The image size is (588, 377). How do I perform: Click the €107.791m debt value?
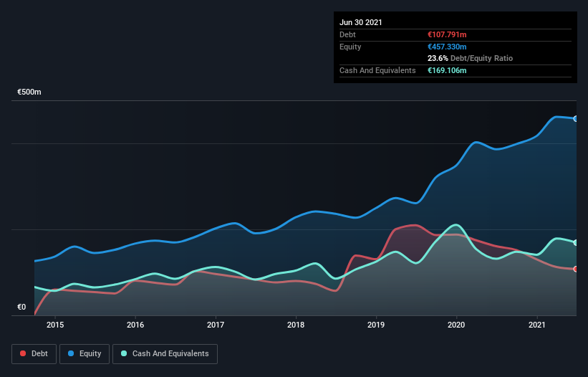click(x=447, y=34)
